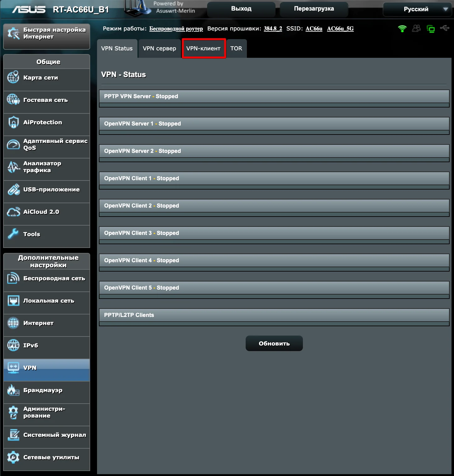
Task: Switch to the VPN-клиент tab
Action: (203, 48)
